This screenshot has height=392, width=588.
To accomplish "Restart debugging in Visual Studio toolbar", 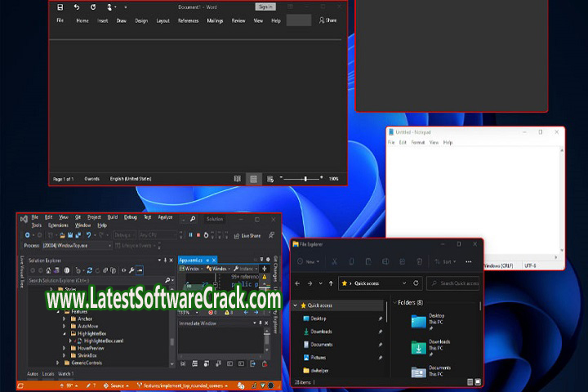I will (x=206, y=235).
